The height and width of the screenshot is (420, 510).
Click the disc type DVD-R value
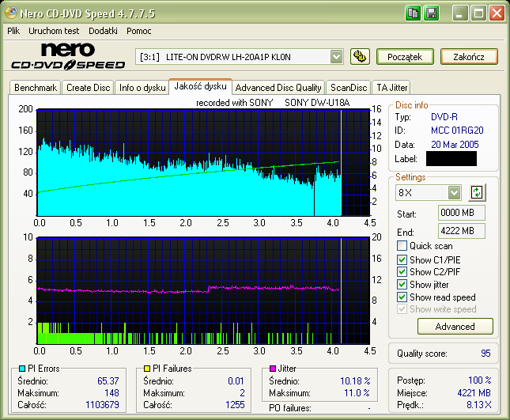tap(444, 117)
